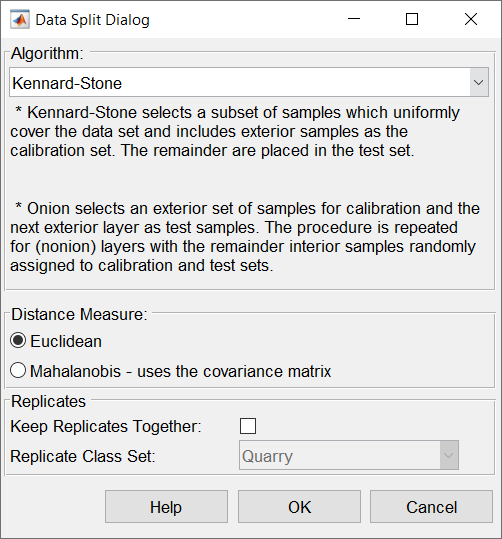Close the Data Split Dialog window
Screen dimensions: 502x539
click(471, 19)
